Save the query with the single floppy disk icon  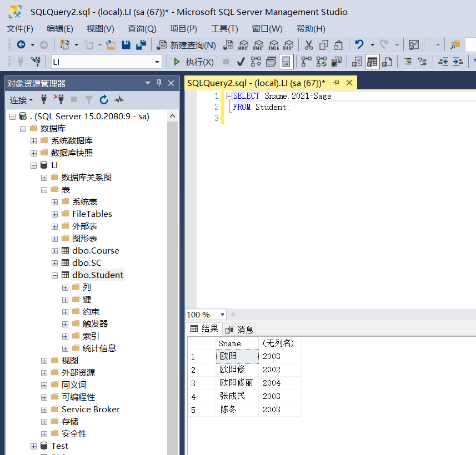pyautogui.click(x=126, y=45)
